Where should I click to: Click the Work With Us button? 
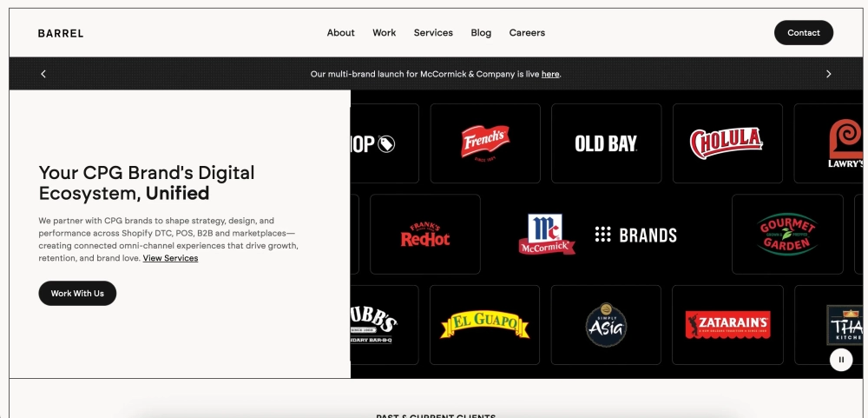77,294
